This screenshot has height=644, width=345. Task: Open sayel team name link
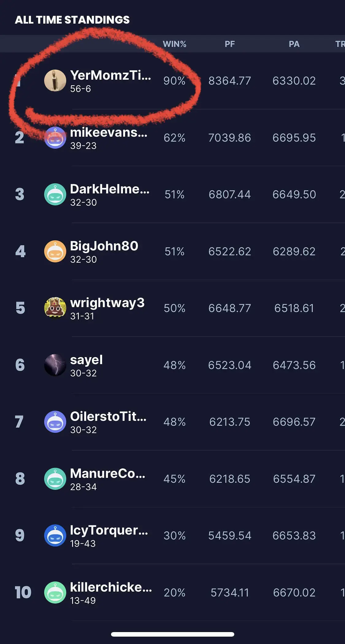(x=86, y=360)
